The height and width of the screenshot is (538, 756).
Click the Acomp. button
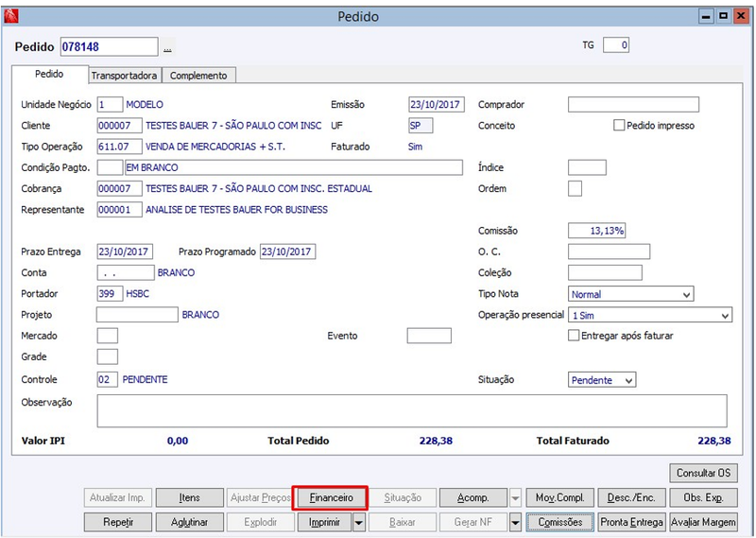coord(473,497)
